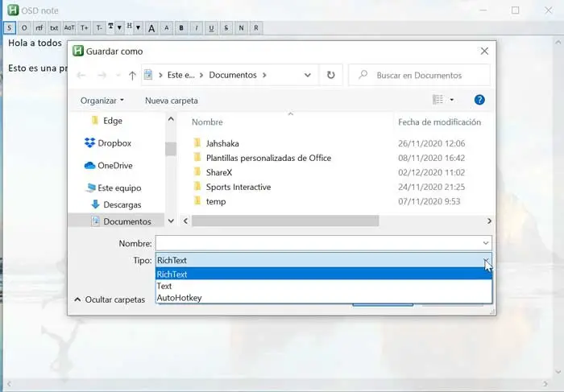Choose RichText in the Tipo list
Viewport: 564px width, 392px height.
pyautogui.click(x=323, y=274)
